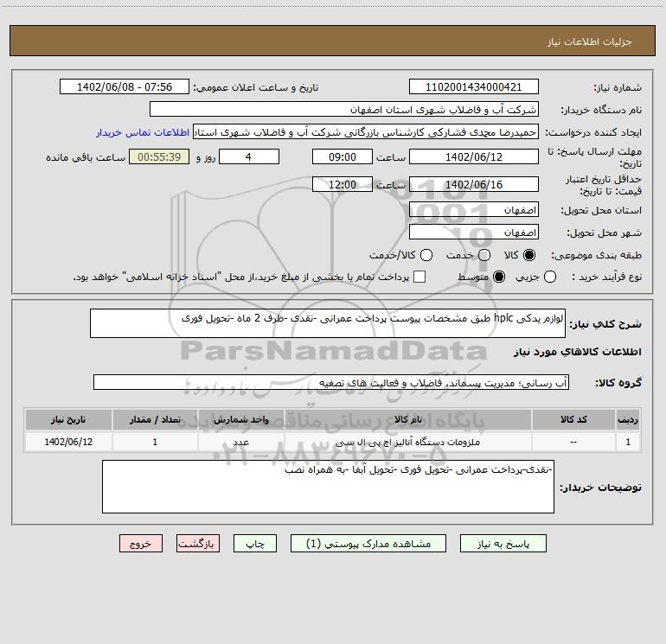Click the need date cell 1402/06/12 in table
Screen dimensions: 666x644
tap(68, 442)
